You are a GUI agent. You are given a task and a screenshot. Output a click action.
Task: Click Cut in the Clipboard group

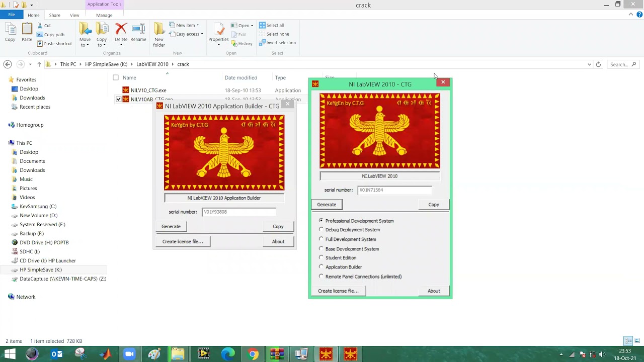pos(43,25)
